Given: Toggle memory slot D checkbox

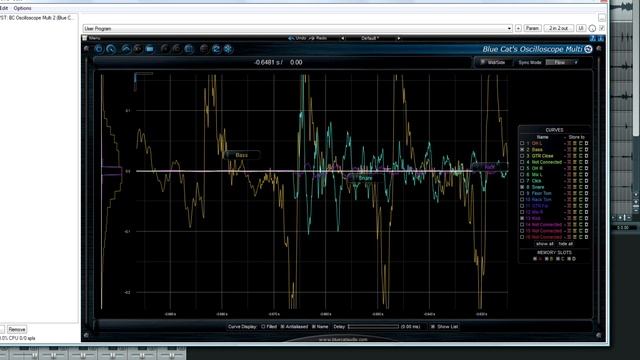Looking at the screenshot, I should tap(569, 259).
